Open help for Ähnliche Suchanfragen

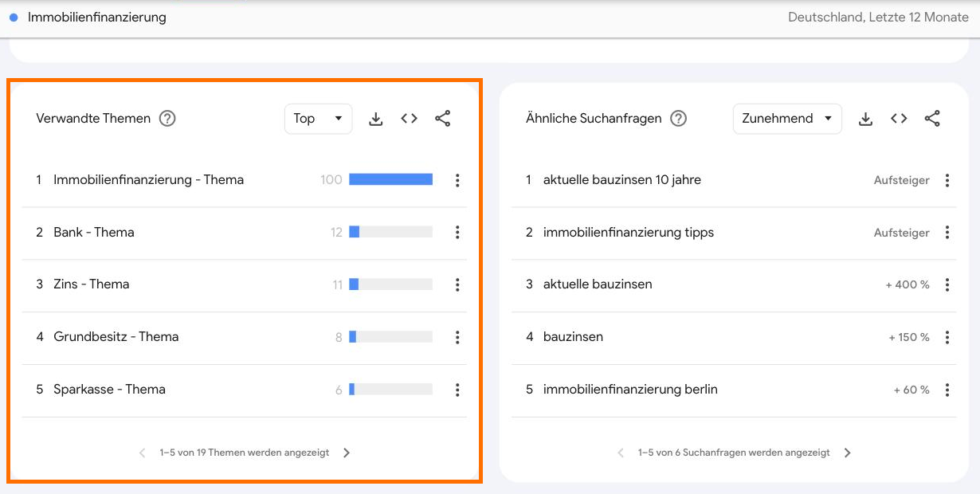[678, 119]
